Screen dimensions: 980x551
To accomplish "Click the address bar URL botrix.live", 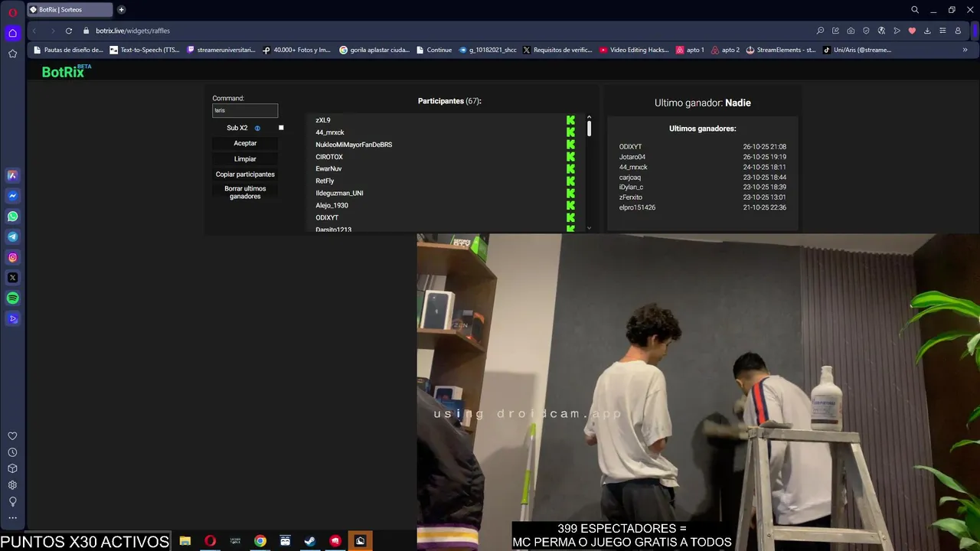I will pyautogui.click(x=132, y=31).
